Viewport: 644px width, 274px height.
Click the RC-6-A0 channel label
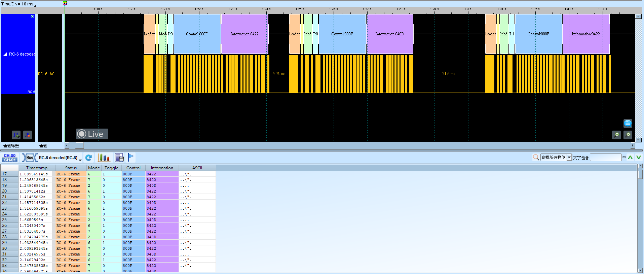coord(46,74)
